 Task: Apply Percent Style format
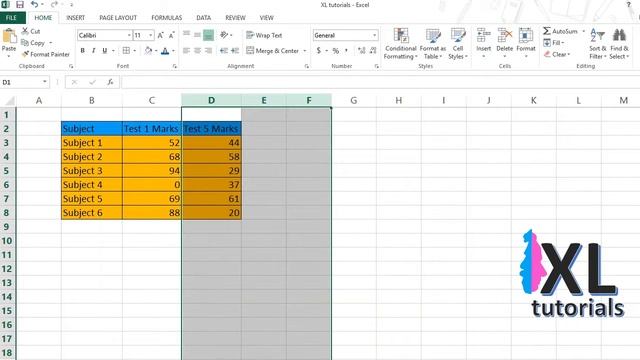(x=336, y=51)
